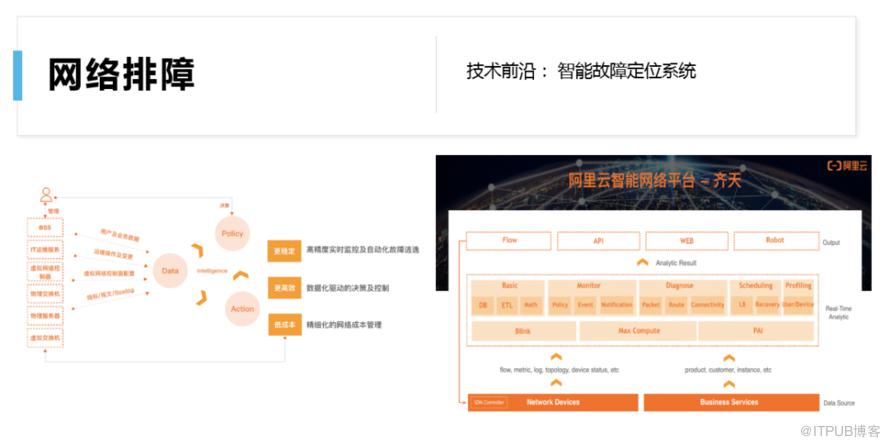Click the orange chevron between Data and Action

click(201, 297)
